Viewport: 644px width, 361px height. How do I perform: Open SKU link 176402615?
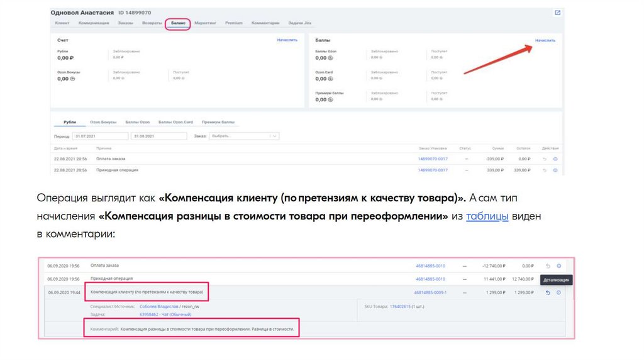click(400, 307)
